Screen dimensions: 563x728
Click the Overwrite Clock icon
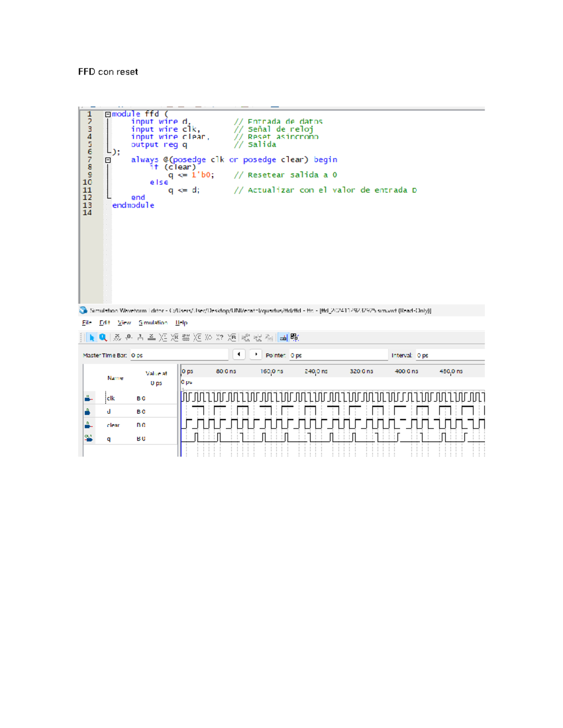186,338
